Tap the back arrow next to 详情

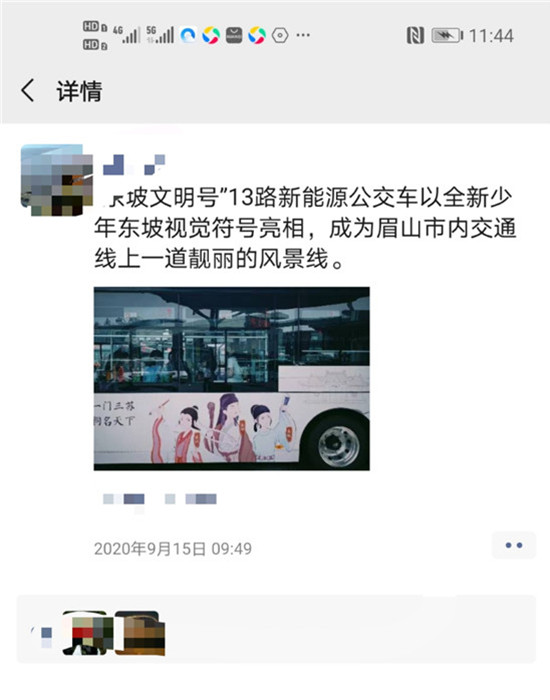coord(27,91)
